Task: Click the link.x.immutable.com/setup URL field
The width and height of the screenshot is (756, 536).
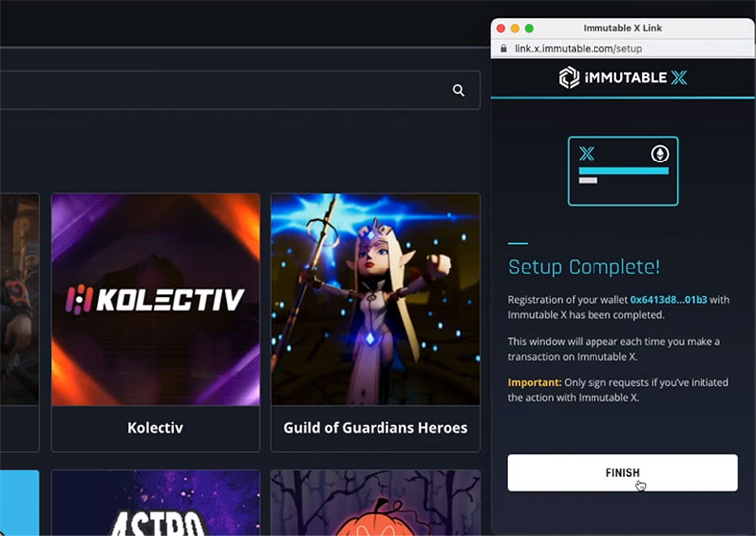Action: point(578,49)
